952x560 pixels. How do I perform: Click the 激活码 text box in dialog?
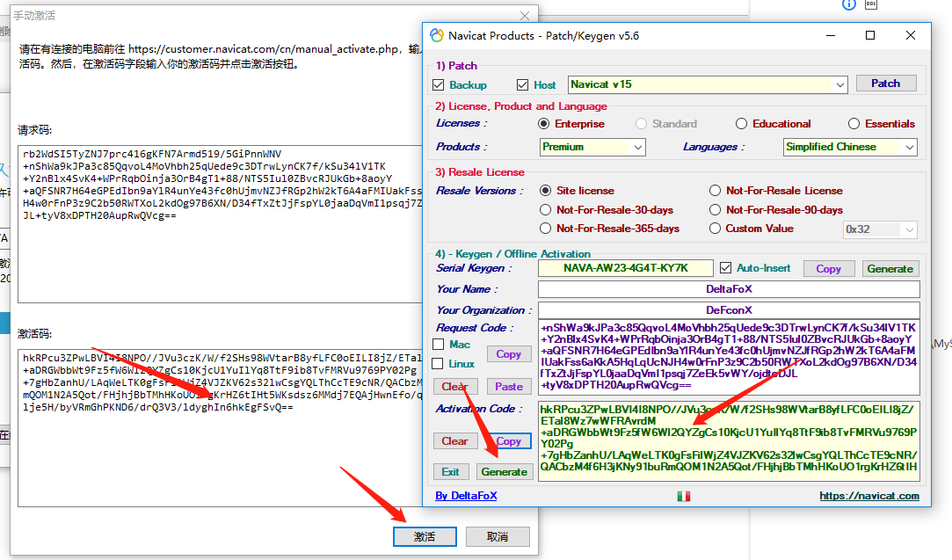tap(220, 427)
